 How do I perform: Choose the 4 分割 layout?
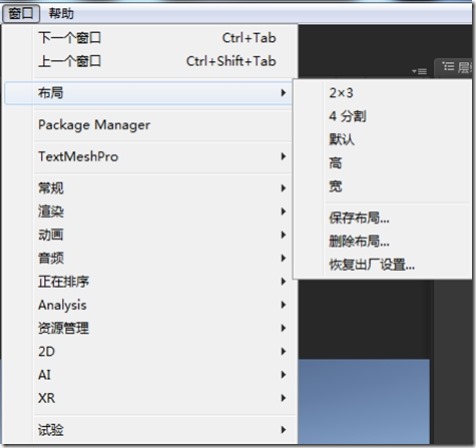[383, 116]
